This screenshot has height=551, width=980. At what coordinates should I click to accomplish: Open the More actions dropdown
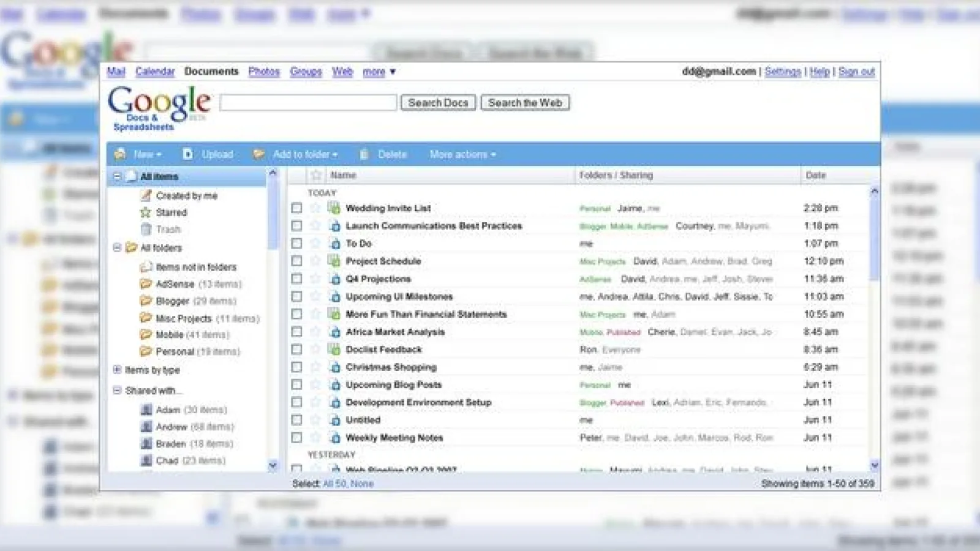[x=462, y=154]
